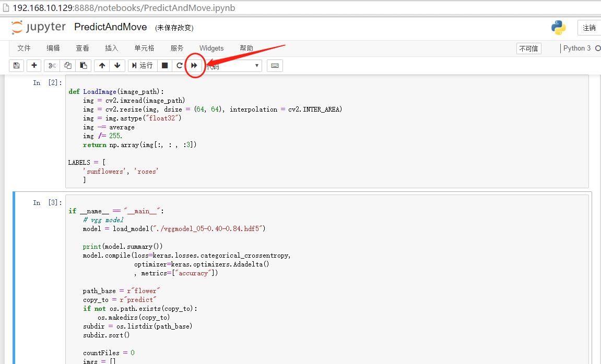Click the 注销 logout button
601x364 pixels.
[589, 28]
